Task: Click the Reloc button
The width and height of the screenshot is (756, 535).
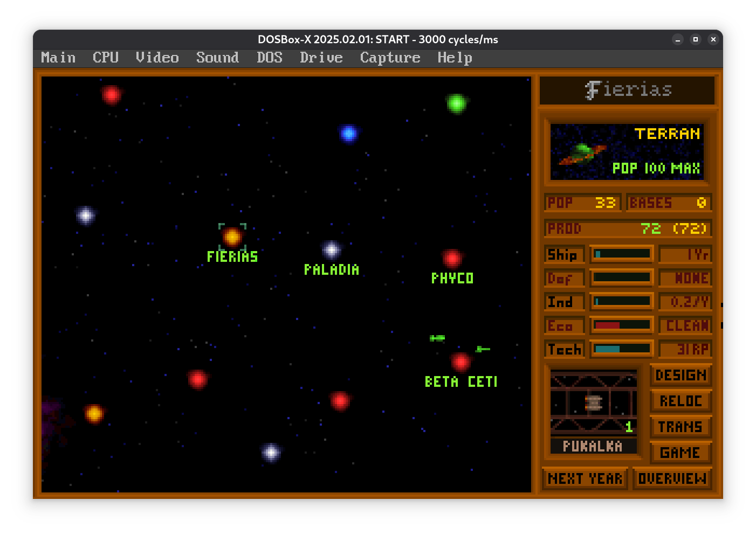Action: (681, 401)
